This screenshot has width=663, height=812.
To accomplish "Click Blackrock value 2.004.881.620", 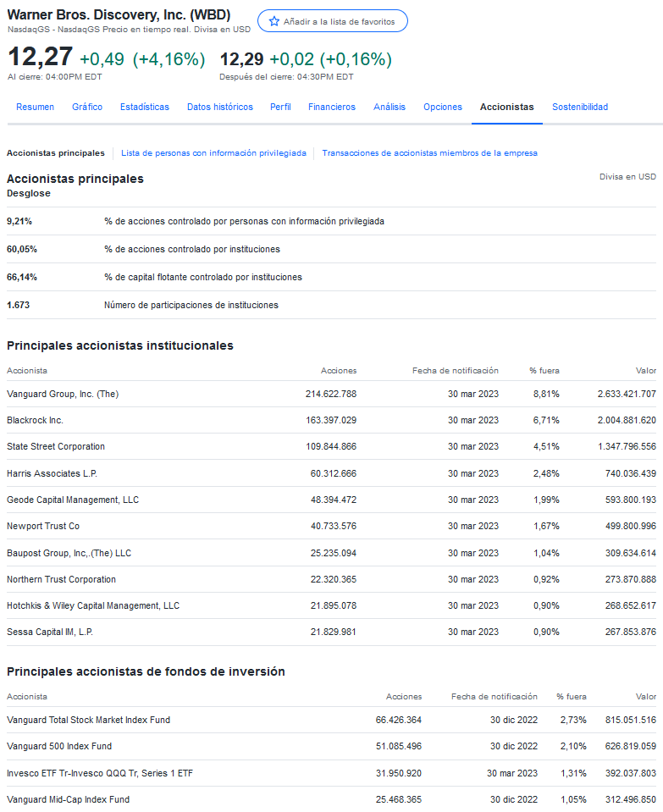I will [627, 420].
